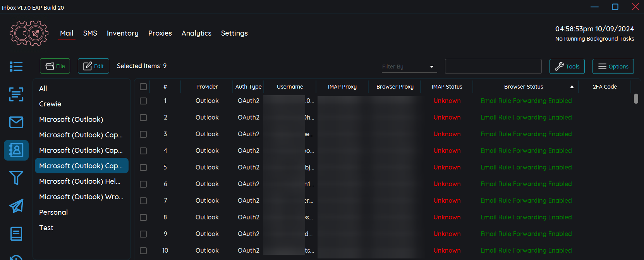Screen dimensions: 644x260
Task: Open the Tools button
Action: pos(567,66)
